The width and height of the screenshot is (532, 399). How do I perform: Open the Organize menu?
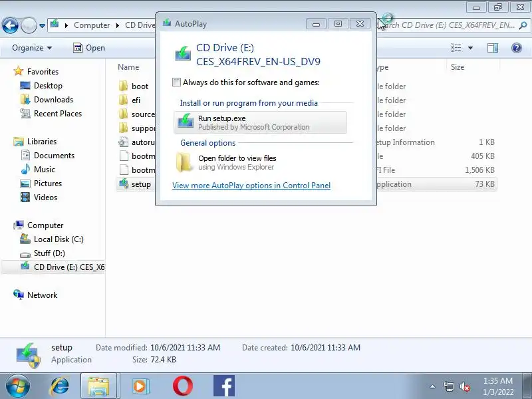pos(32,48)
